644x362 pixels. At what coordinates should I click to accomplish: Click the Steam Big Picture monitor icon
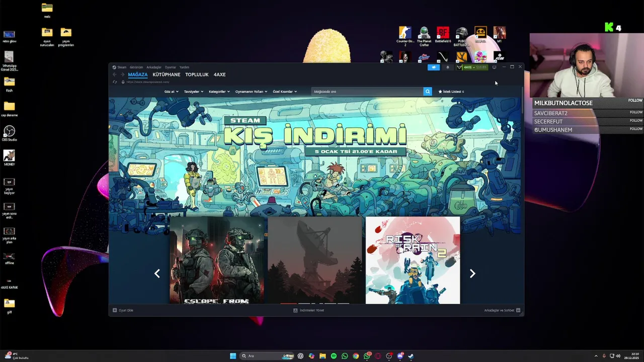coord(494,67)
